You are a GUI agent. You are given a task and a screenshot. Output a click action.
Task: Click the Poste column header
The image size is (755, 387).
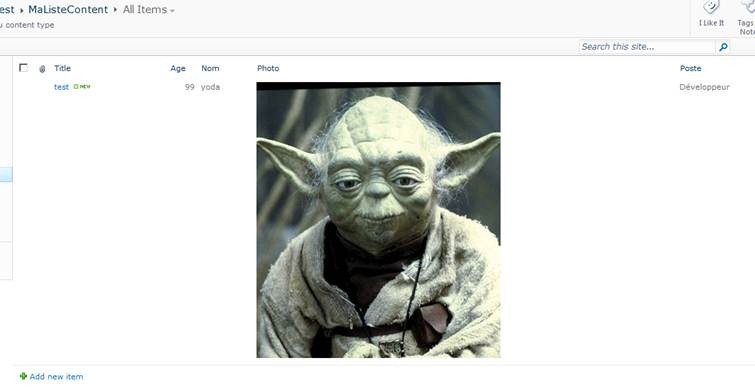(x=690, y=68)
